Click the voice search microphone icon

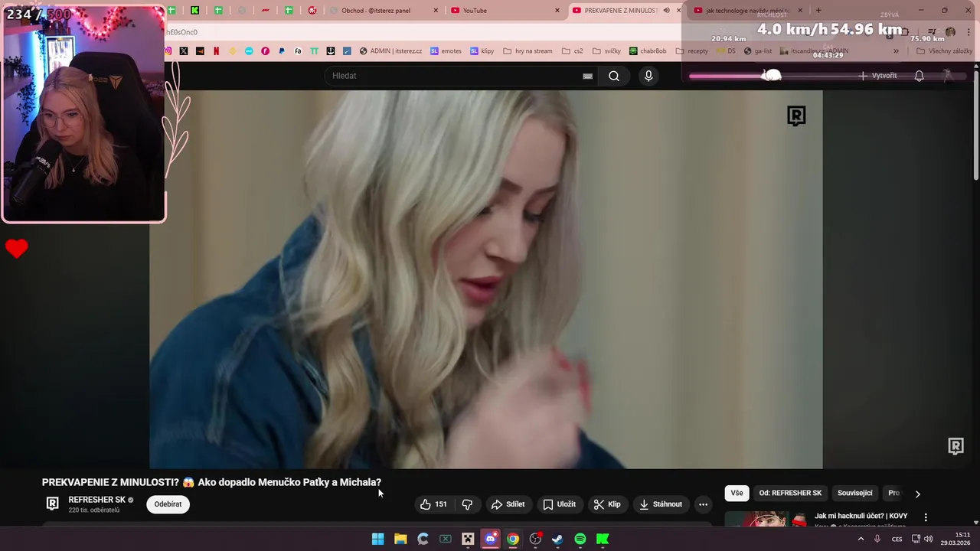tap(648, 76)
